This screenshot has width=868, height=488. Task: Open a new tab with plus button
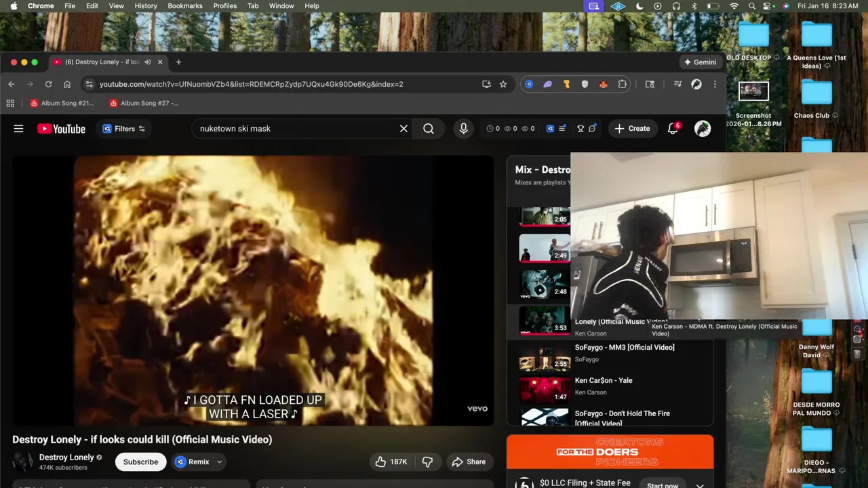click(x=178, y=62)
